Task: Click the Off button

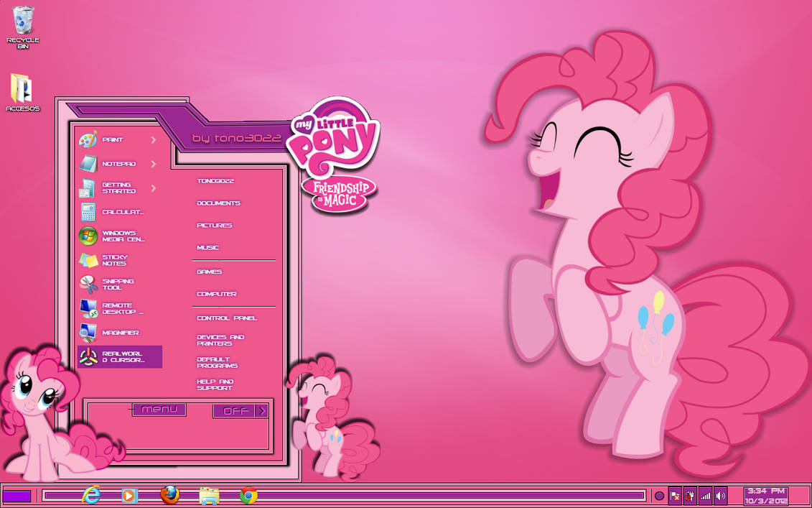Action: 236,410
